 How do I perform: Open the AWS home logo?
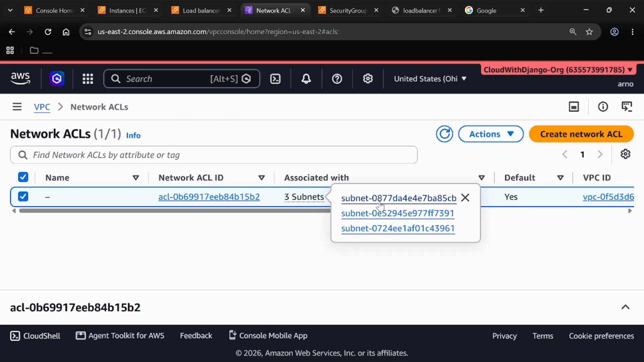20,79
